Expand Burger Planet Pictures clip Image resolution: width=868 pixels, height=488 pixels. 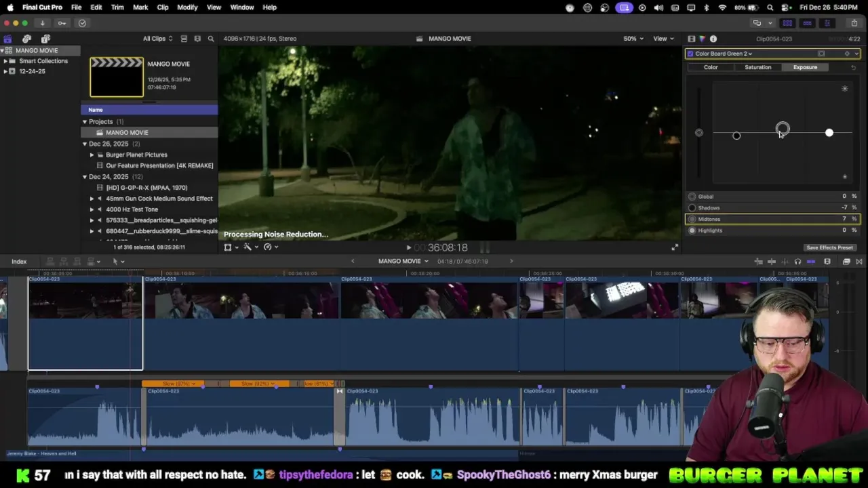(x=92, y=155)
